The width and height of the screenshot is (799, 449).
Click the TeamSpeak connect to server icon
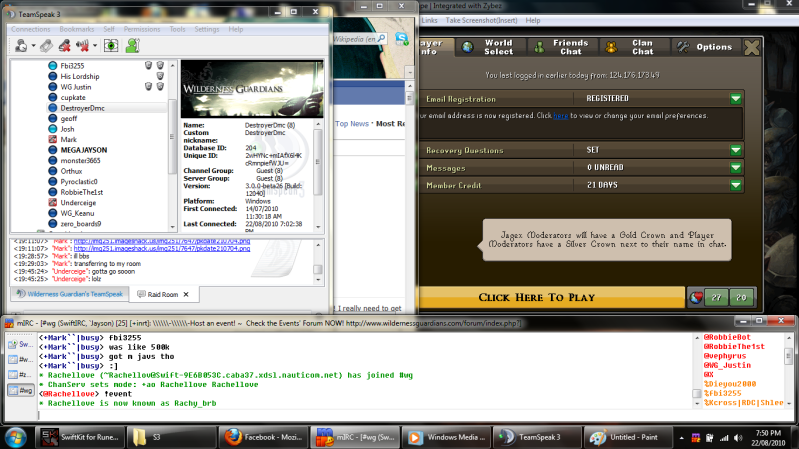click(x=21, y=46)
